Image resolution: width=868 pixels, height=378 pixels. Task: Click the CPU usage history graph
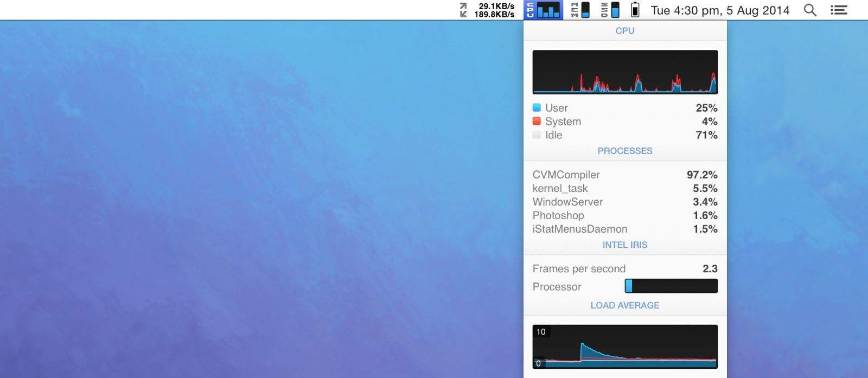point(625,72)
